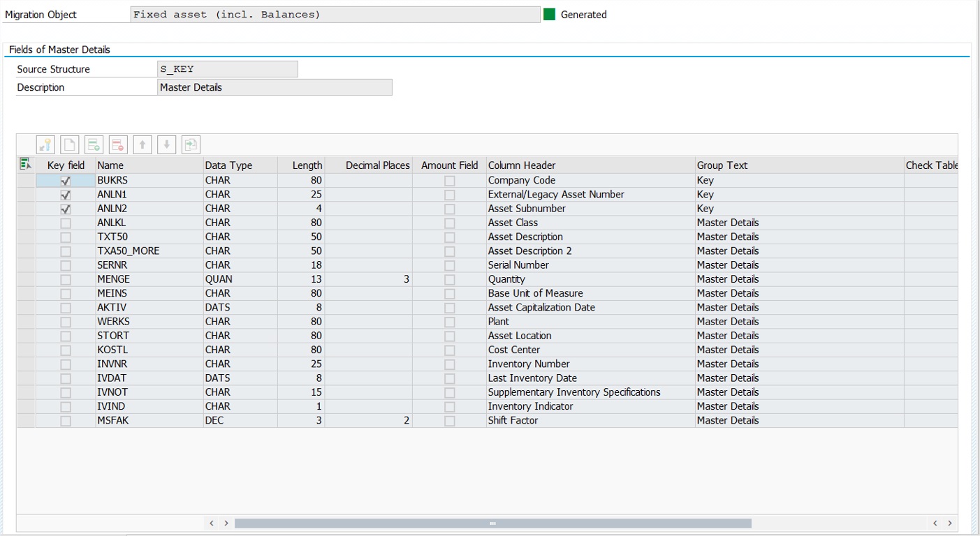The height and width of the screenshot is (536, 980).
Task: Click the insert row icon with green plus
Action: point(94,144)
